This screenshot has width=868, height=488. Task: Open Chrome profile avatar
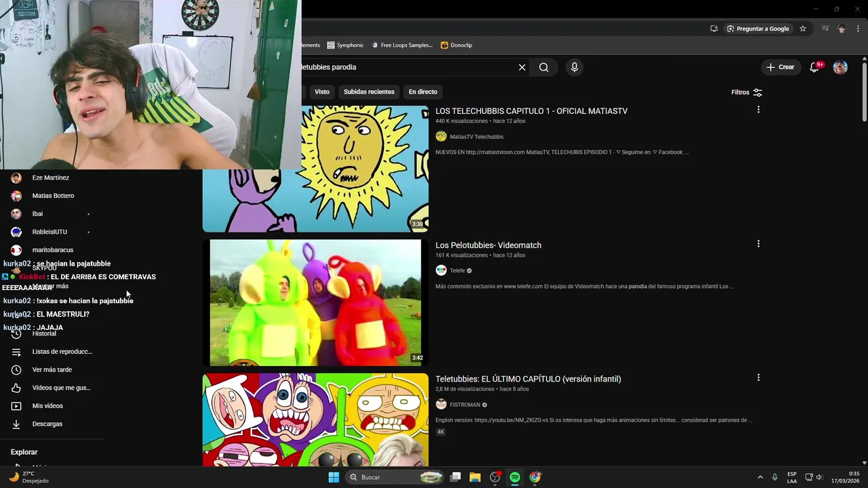(842, 28)
